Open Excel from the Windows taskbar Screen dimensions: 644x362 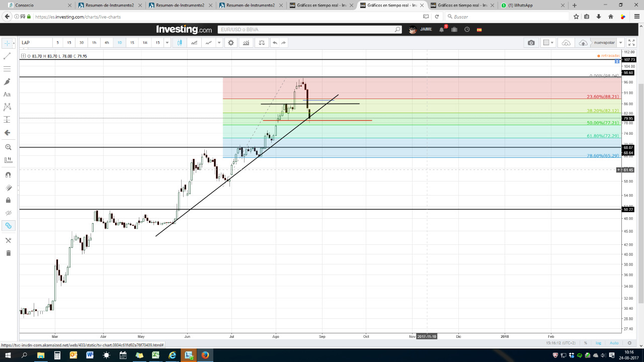pyautogui.click(x=156, y=355)
